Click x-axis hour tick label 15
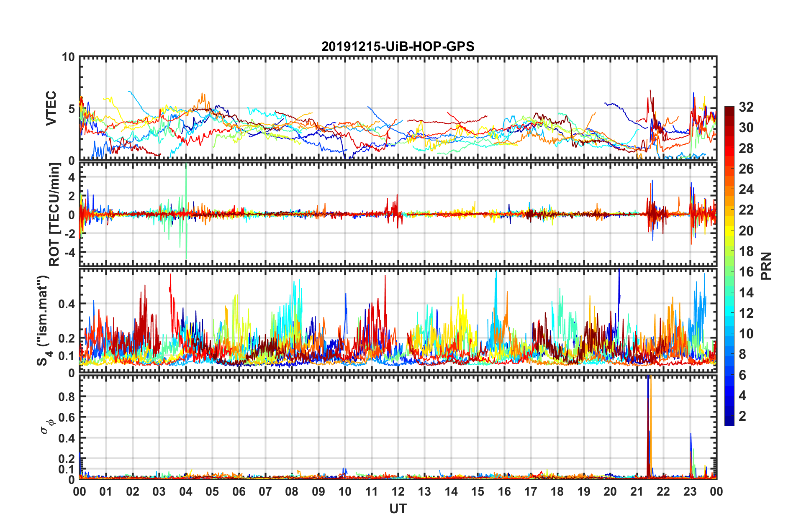 tap(478, 491)
